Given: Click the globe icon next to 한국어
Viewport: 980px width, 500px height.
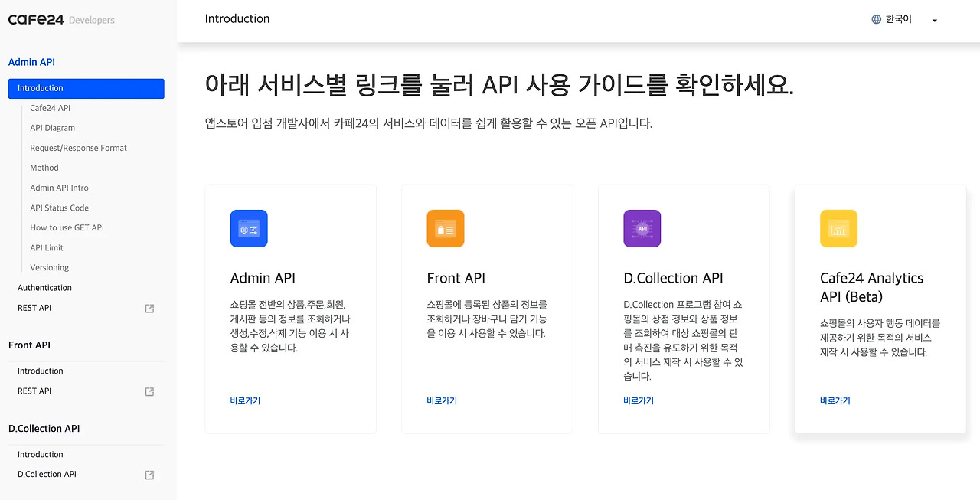Looking at the screenshot, I should coord(875,19).
